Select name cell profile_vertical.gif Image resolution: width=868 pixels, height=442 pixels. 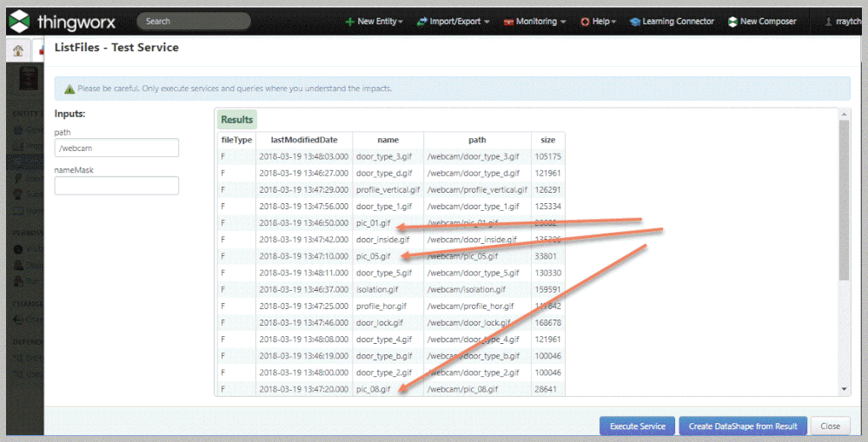[388, 190]
